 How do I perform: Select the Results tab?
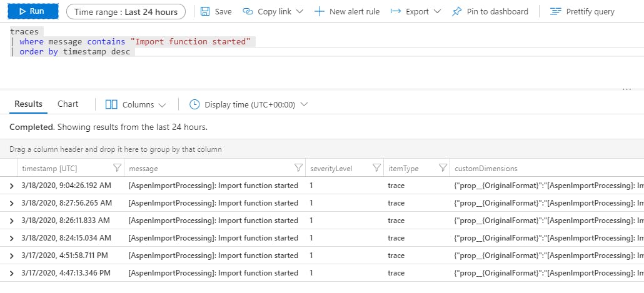tap(29, 104)
